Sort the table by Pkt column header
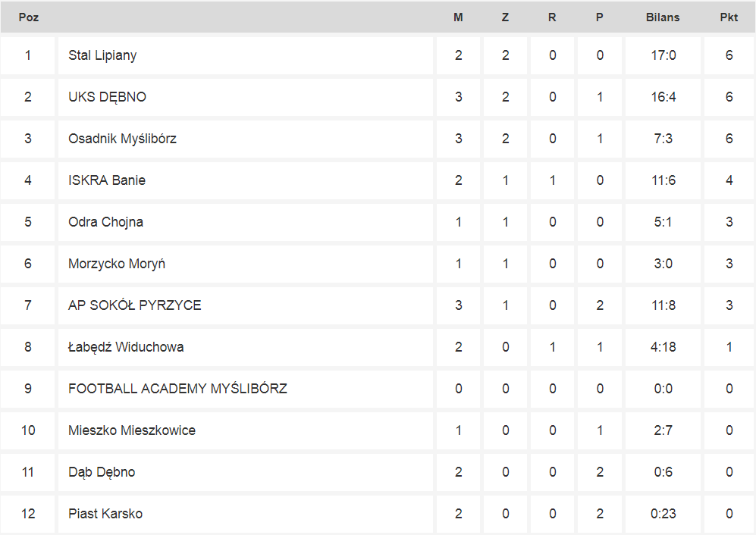Screen dimensions: 756x535 [x=729, y=17]
